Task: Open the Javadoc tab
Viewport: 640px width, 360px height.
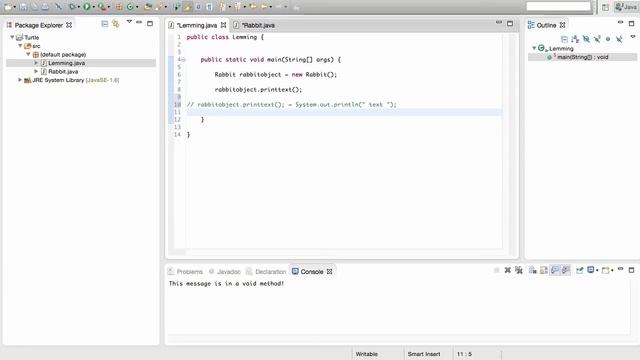Action: (x=224, y=271)
